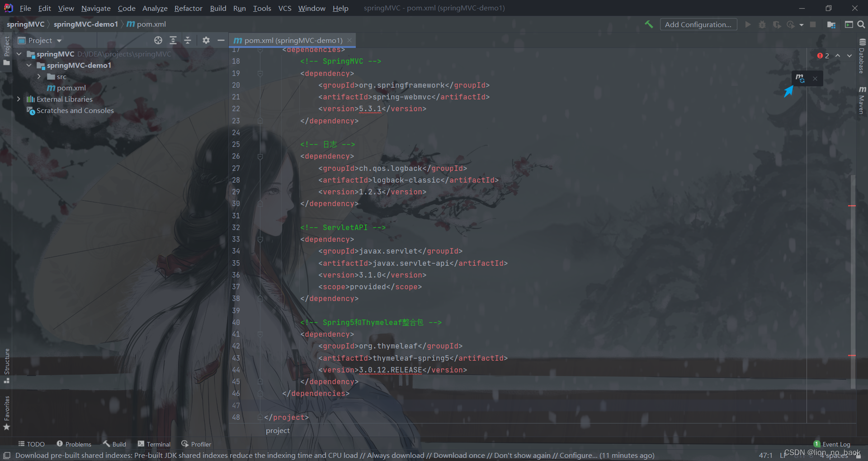Screen dimensions: 868x461
Task: Expand the src folder
Action: point(39,76)
